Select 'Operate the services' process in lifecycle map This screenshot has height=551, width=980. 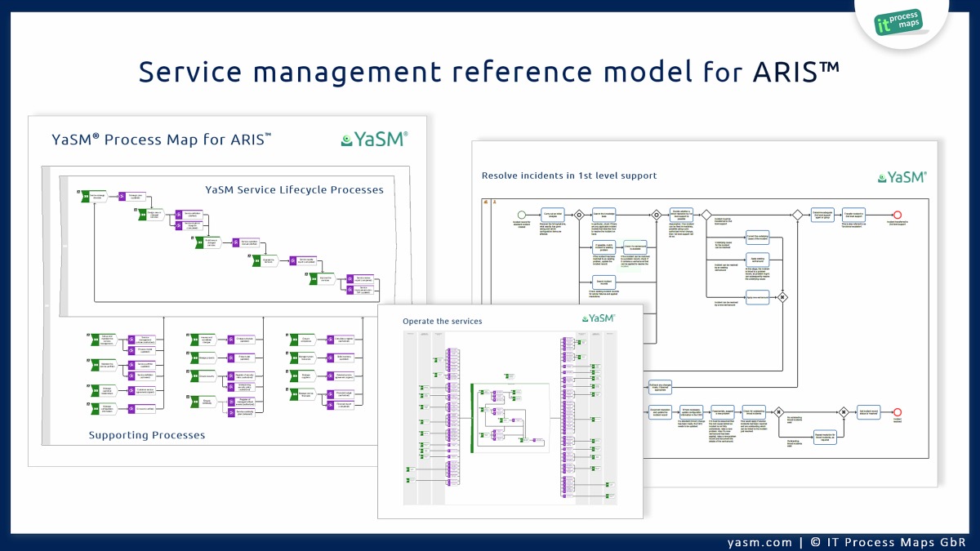pyautogui.click(x=265, y=261)
